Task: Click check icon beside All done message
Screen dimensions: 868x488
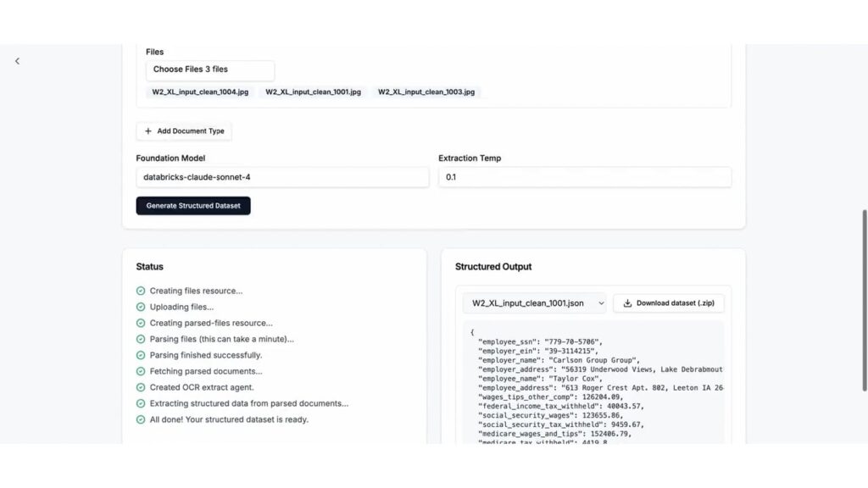Action: (x=141, y=419)
